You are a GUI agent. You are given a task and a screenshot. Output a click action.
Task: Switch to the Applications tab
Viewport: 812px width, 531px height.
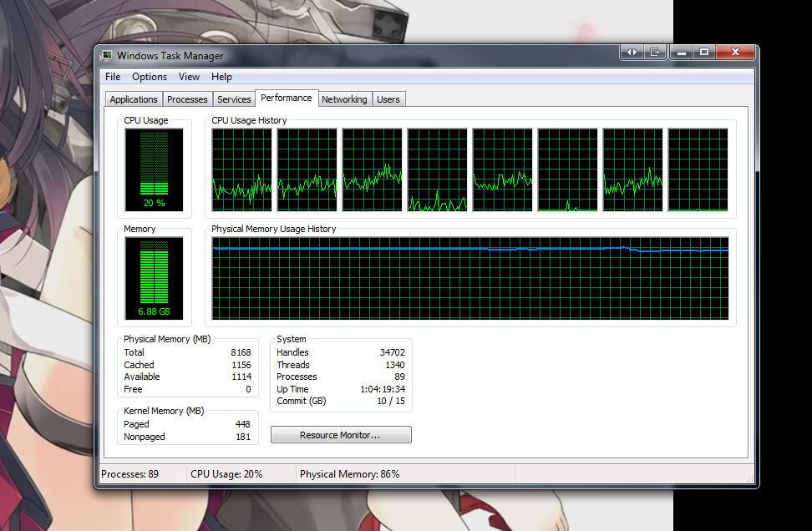(134, 99)
